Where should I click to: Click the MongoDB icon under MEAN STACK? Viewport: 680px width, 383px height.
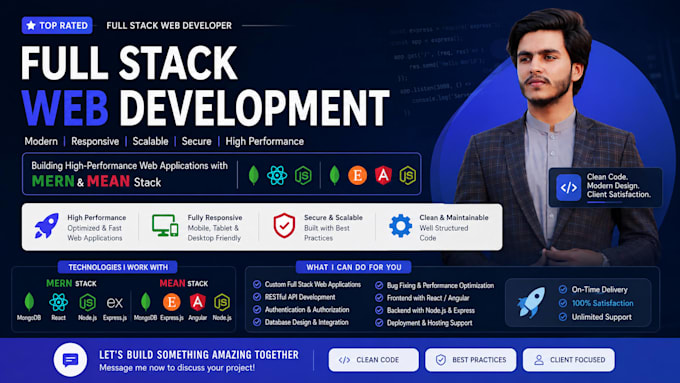coord(145,302)
